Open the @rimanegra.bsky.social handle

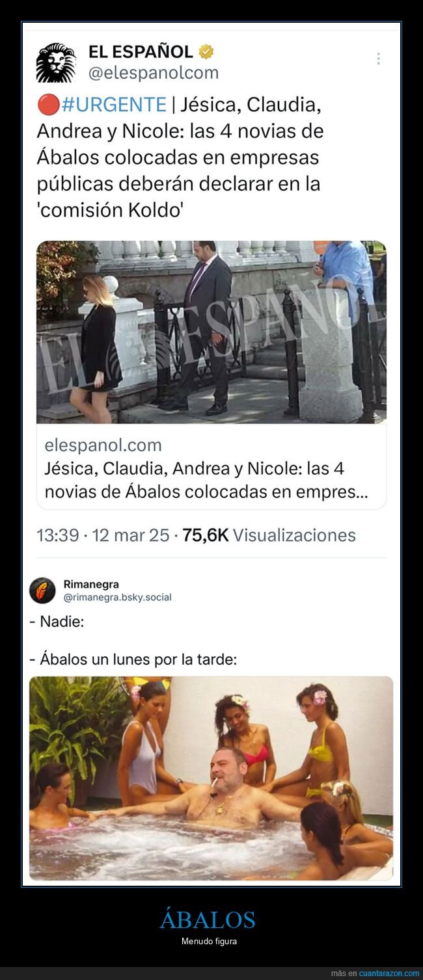click(x=117, y=597)
